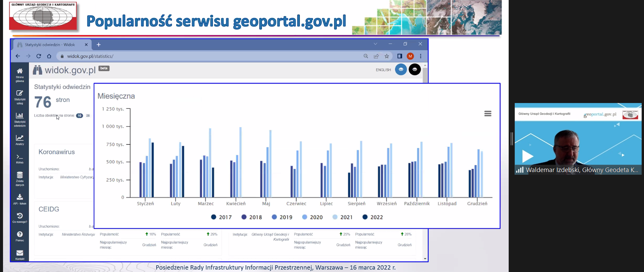Select the Statystyki odwiedzin - Widok tab
The width and height of the screenshot is (644, 272).
tap(50, 45)
